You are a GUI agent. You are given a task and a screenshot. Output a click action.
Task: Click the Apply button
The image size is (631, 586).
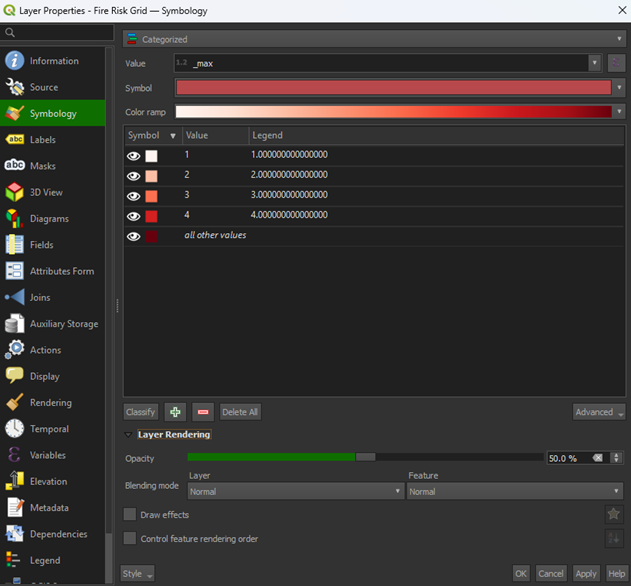click(586, 574)
